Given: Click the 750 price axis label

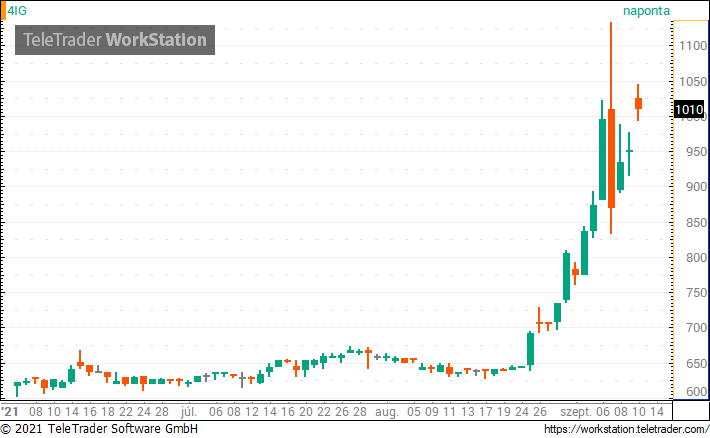Looking at the screenshot, I should pos(696,293).
